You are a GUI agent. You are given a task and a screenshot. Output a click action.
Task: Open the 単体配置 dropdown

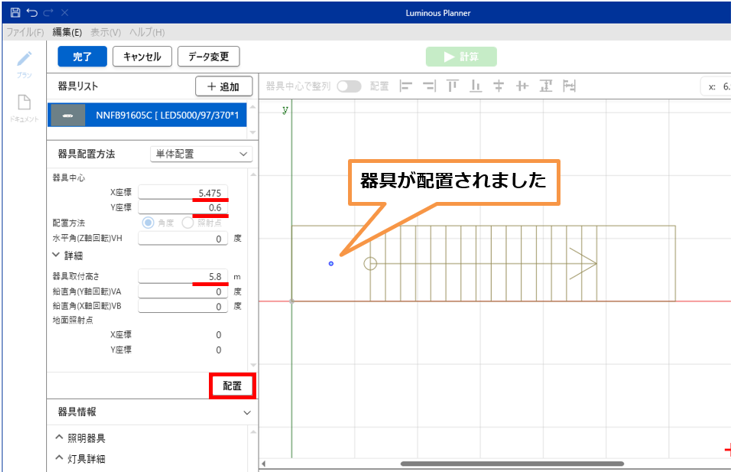[200, 154]
